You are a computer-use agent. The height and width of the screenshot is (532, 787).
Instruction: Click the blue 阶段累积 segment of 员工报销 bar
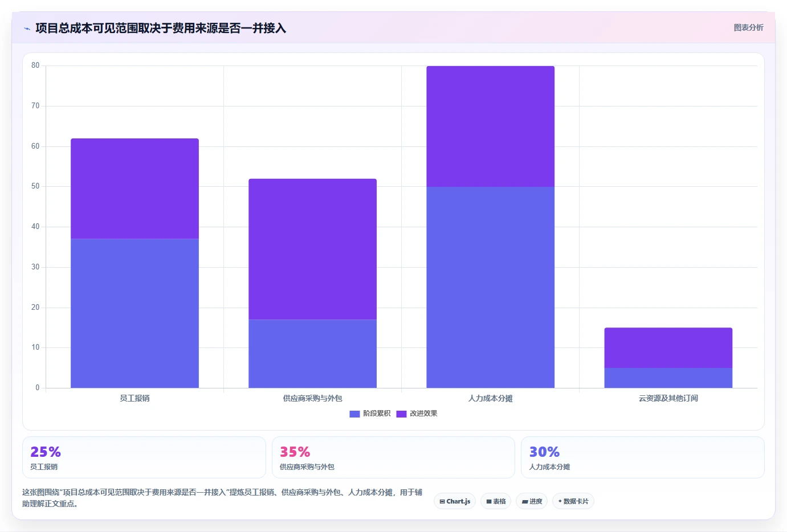coord(134,313)
